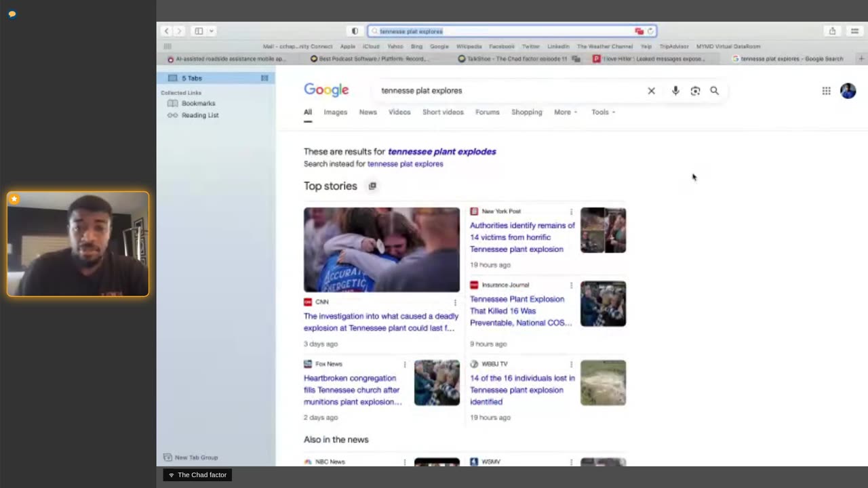Open New York Post victims story

(522, 237)
